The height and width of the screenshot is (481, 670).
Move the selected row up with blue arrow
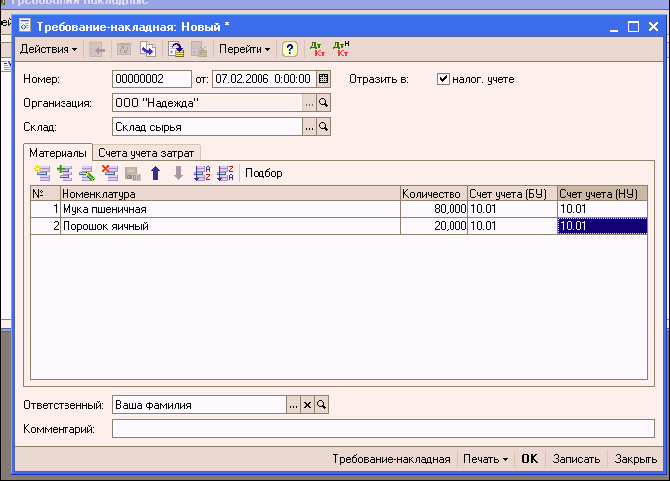(155, 173)
